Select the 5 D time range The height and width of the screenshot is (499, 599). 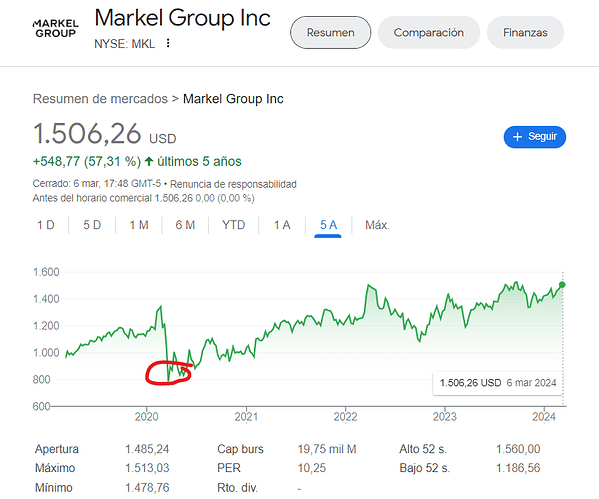[x=92, y=225]
